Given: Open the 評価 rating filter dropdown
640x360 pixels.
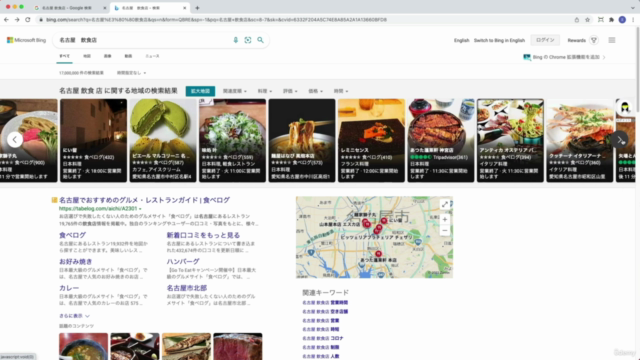Looking at the screenshot, I should point(290,91).
